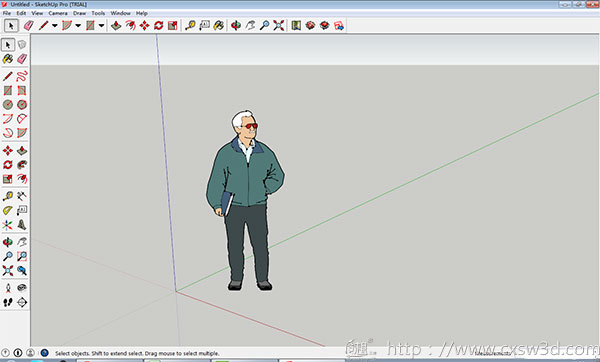Pick the Circle tool in left toolbar

point(8,104)
